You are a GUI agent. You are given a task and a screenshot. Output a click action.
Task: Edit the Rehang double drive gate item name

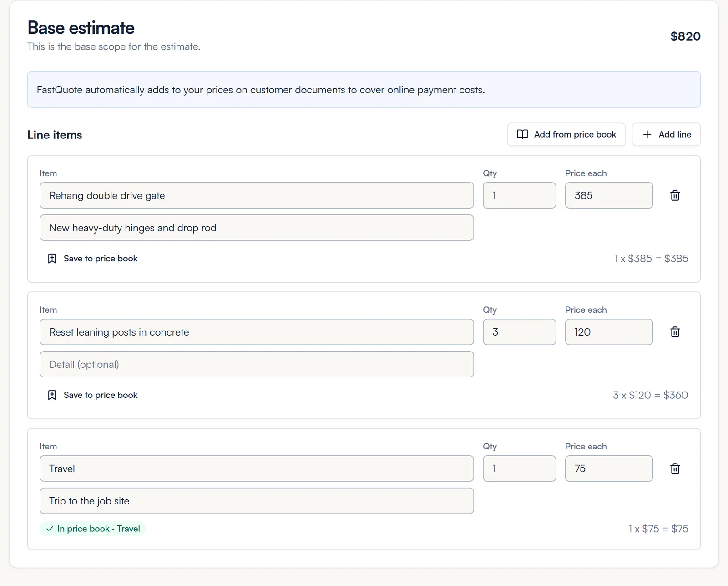pos(257,195)
